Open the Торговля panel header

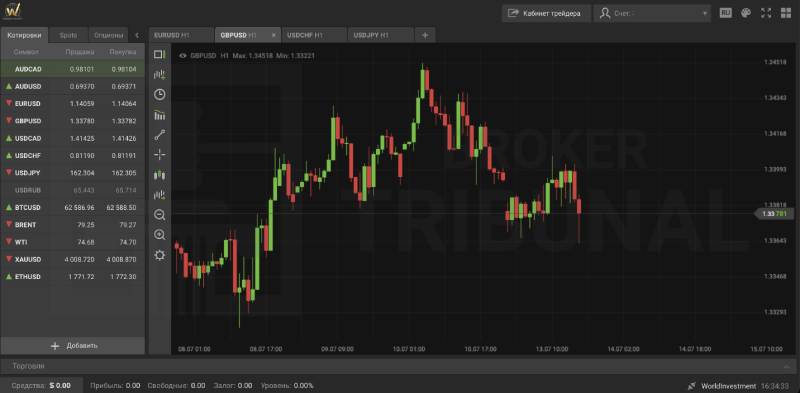click(x=398, y=366)
